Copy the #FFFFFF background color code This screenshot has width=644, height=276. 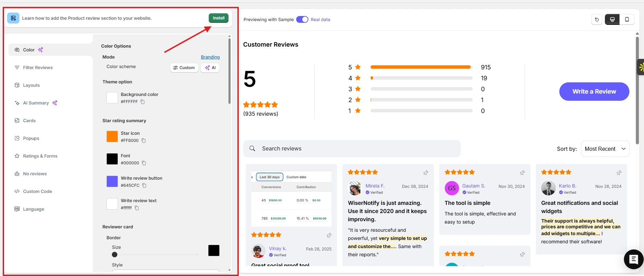(142, 102)
